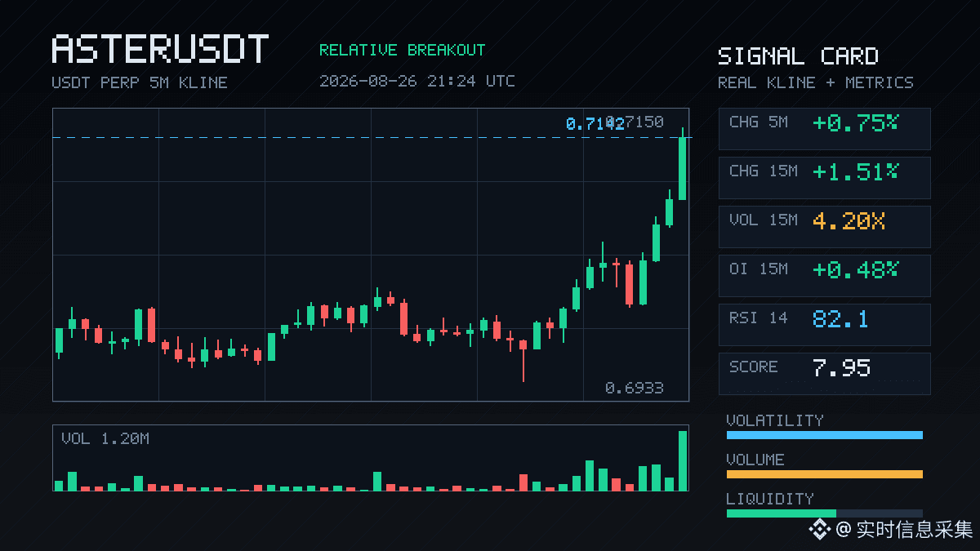Click the LIQUIDITY meter label
The height and width of the screenshot is (551, 980).
tap(770, 499)
